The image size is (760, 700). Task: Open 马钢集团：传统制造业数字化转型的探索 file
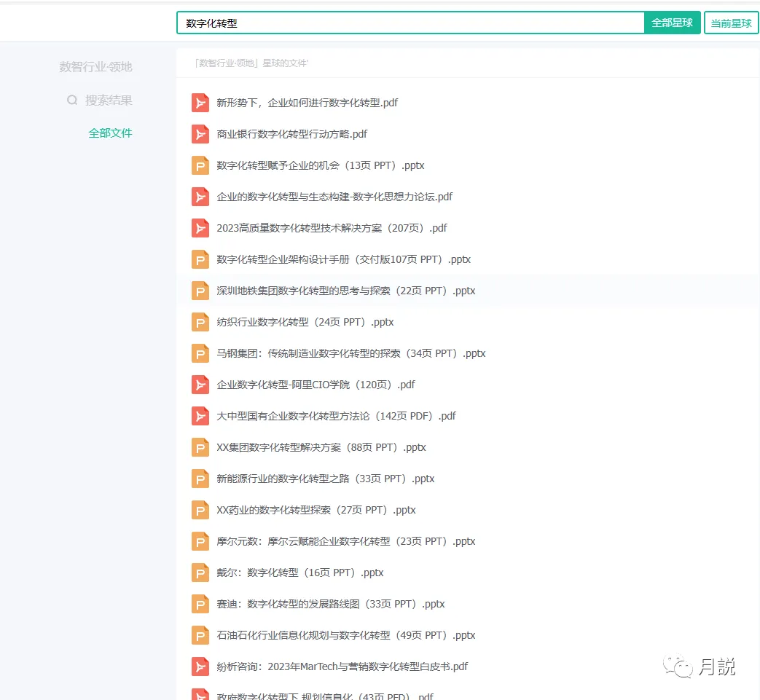click(351, 353)
